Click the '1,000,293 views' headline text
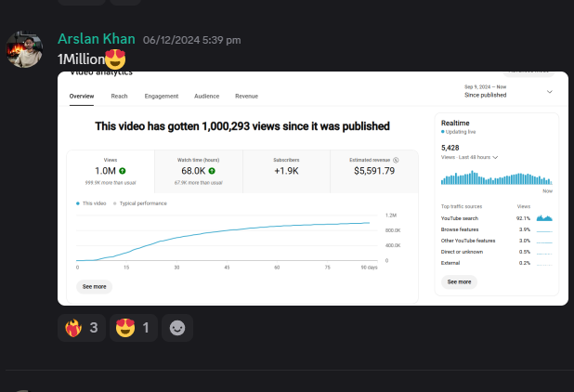The width and height of the screenshot is (574, 392). [x=241, y=126]
